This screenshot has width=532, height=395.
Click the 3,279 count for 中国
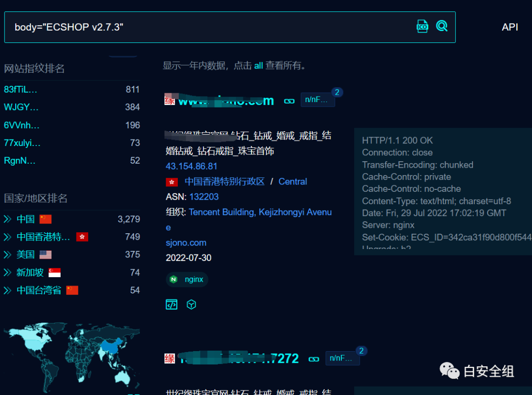click(x=129, y=219)
